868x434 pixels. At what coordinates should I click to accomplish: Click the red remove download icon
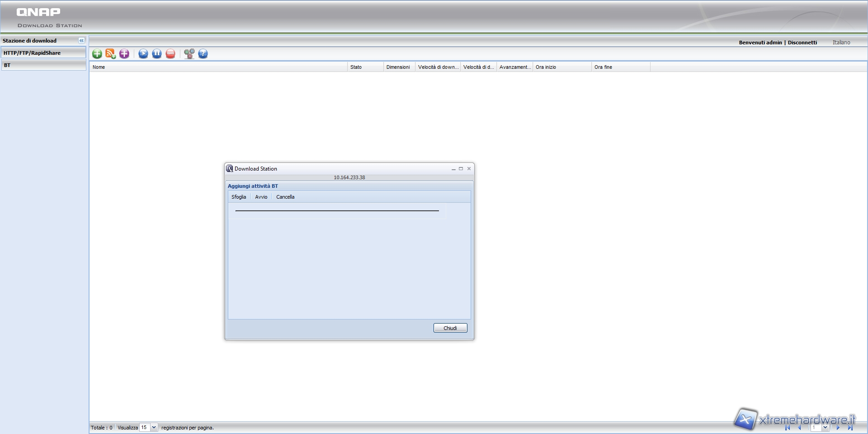[x=170, y=54]
